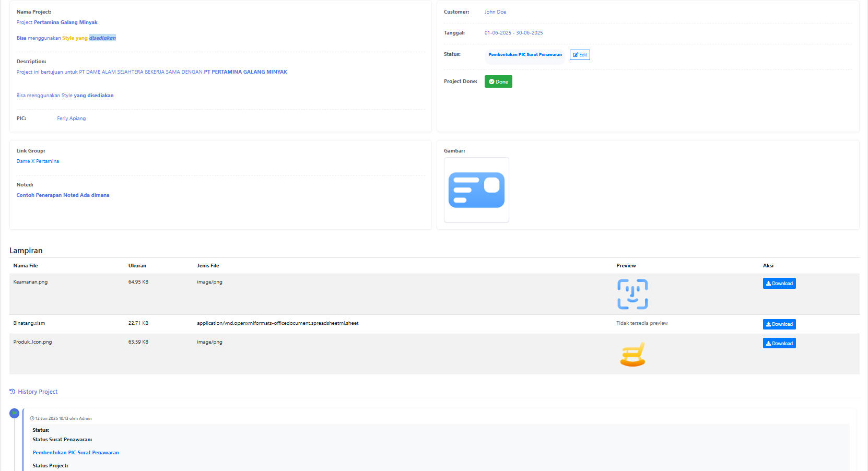This screenshot has height=471, width=868.
Task: Download the Binatang.xlsm file
Action: tap(779, 324)
